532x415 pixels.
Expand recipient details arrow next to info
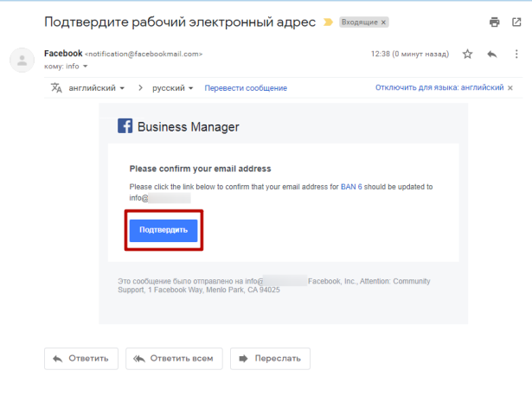[85, 66]
